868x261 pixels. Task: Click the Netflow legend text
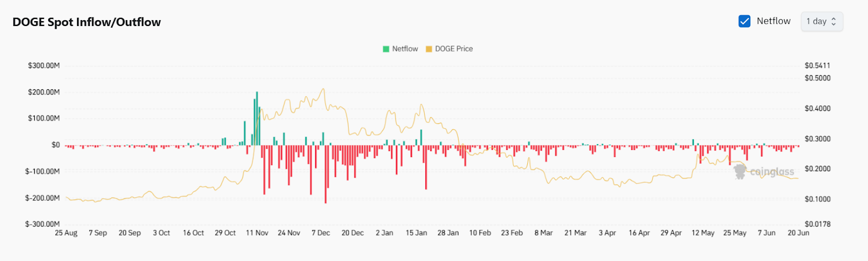tap(405, 49)
